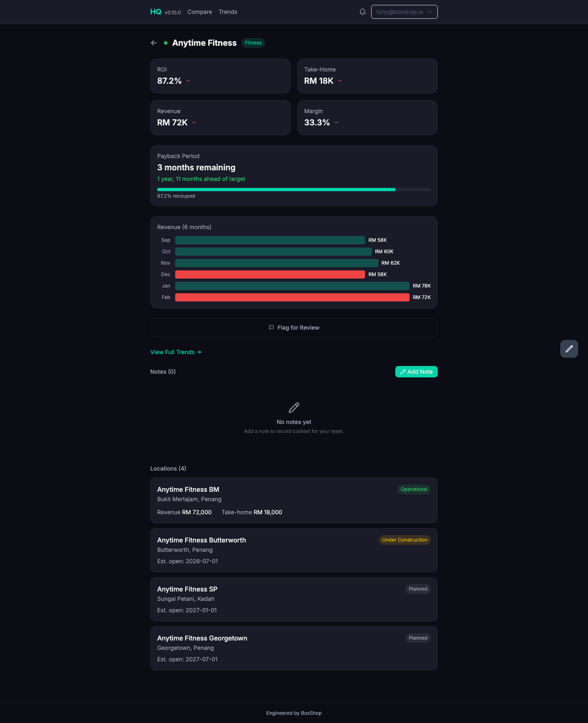The width and height of the screenshot is (588, 723).
Task: Open the Anytime Fitness BM location card
Action: click(294, 500)
